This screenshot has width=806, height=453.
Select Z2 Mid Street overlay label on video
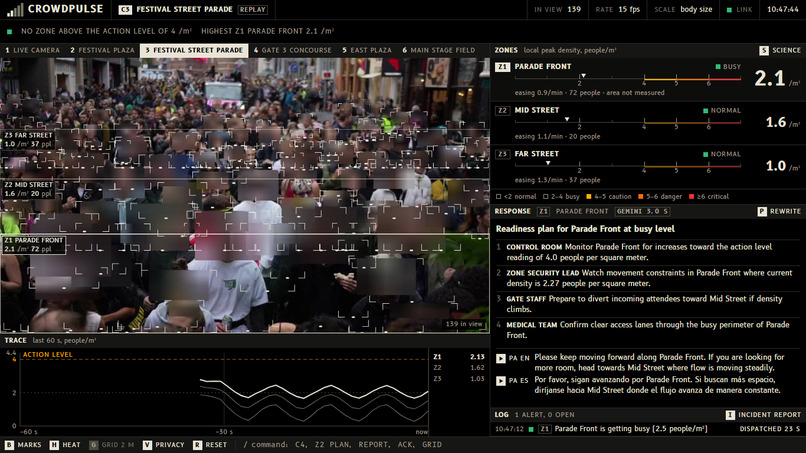pos(29,189)
